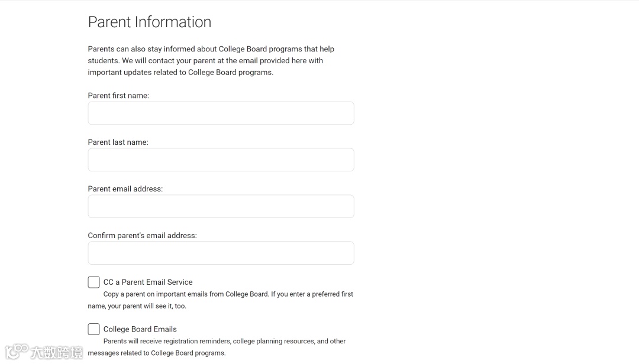Click the 'Parents can also stay informed' sentence

pos(211,54)
